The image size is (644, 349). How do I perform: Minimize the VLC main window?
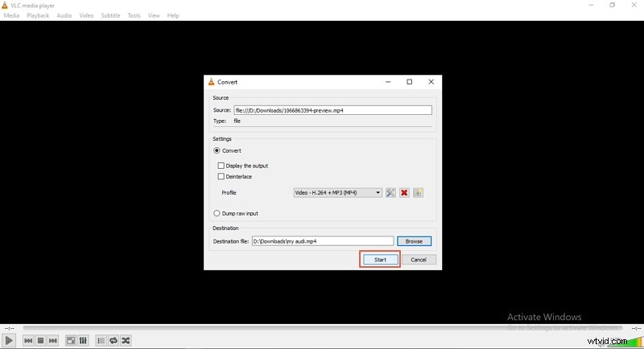tap(591, 5)
